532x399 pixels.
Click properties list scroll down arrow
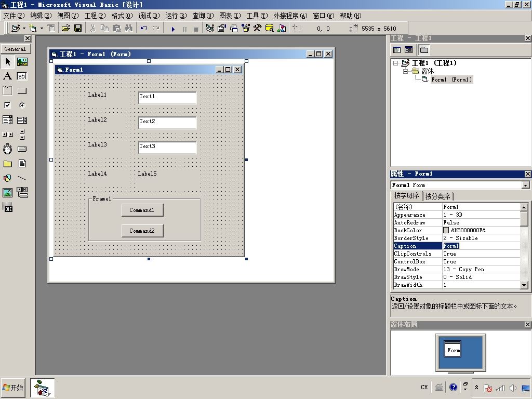[524, 285]
